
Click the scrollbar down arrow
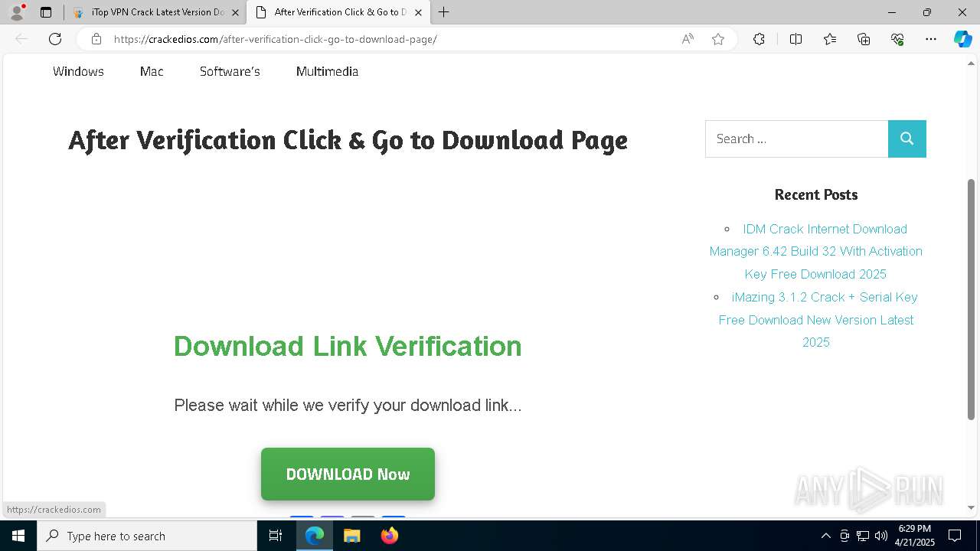(x=972, y=507)
